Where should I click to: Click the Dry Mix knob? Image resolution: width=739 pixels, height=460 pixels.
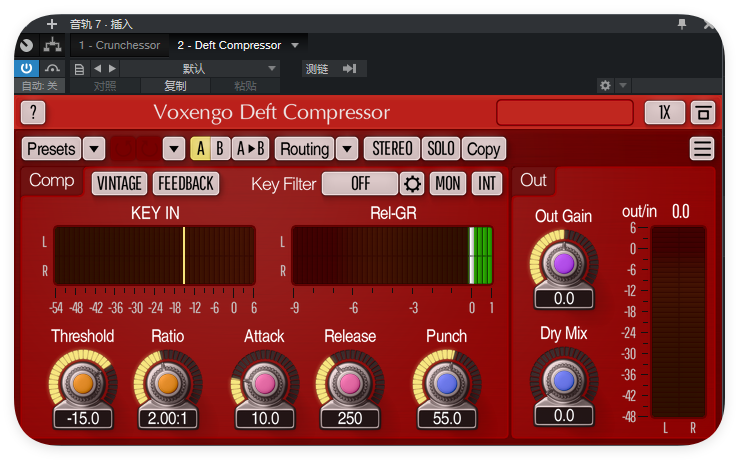564,381
